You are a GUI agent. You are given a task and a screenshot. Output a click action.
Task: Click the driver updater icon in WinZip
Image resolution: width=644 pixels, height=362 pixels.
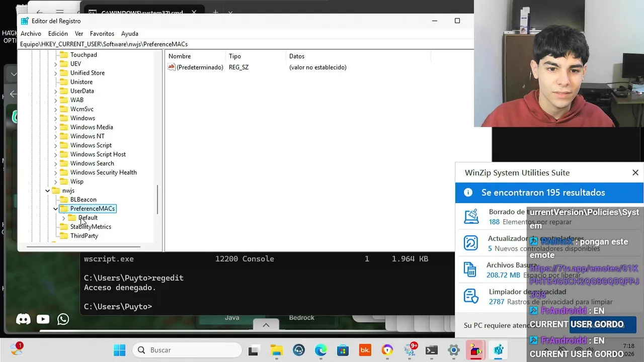[470, 243]
